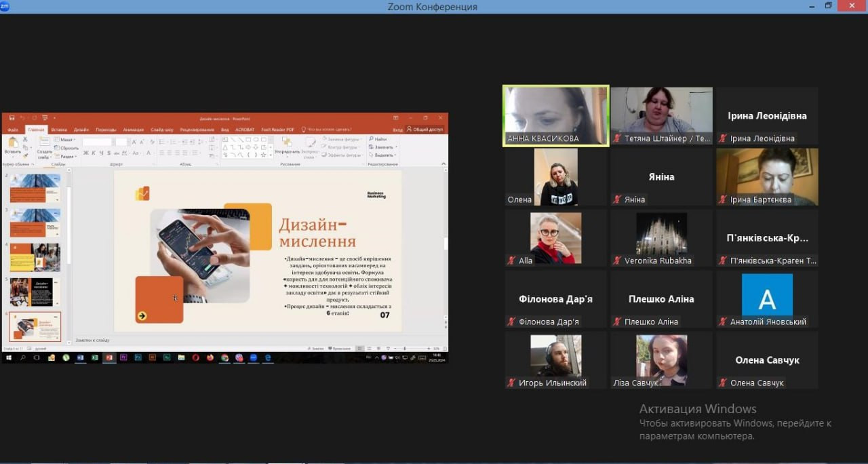Open Adobe Illustrator from the taskbar
This screenshot has height=464, width=868.
click(x=152, y=357)
